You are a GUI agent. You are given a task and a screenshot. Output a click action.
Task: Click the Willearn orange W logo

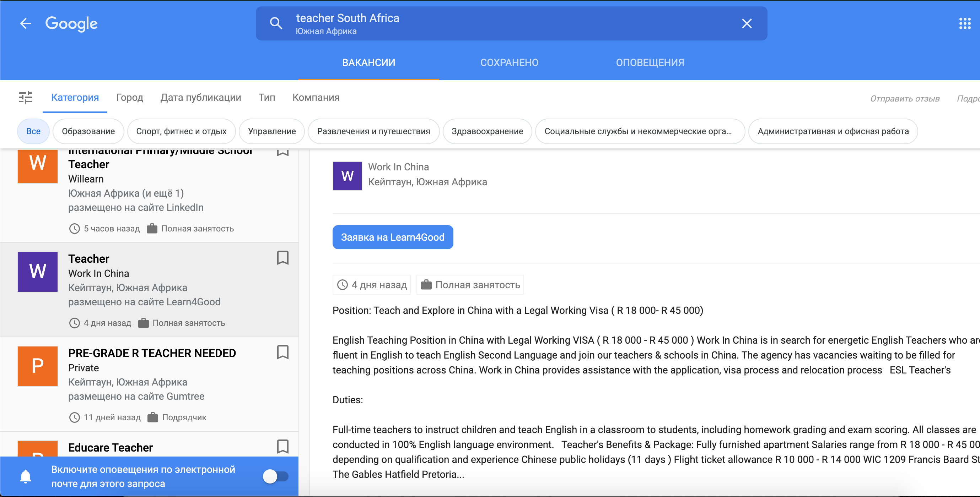[x=38, y=166]
